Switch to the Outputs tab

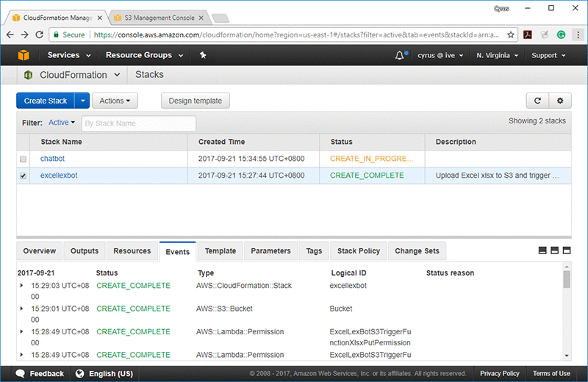click(85, 251)
